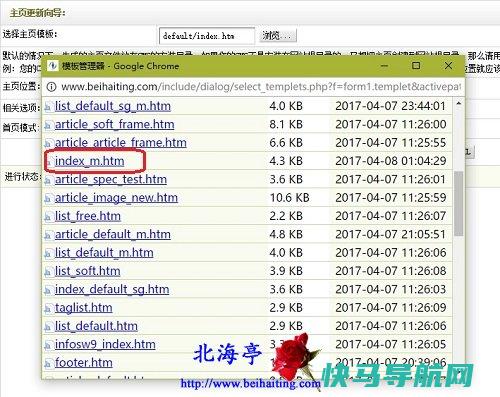Minimize the template manager popup window

pyautogui.click(x=384, y=66)
